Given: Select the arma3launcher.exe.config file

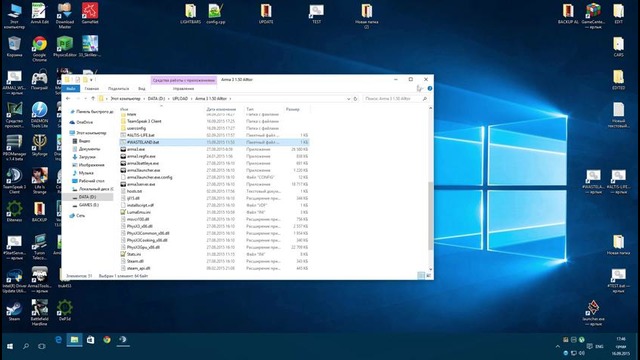Looking at the screenshot, I should coord(214,177).
